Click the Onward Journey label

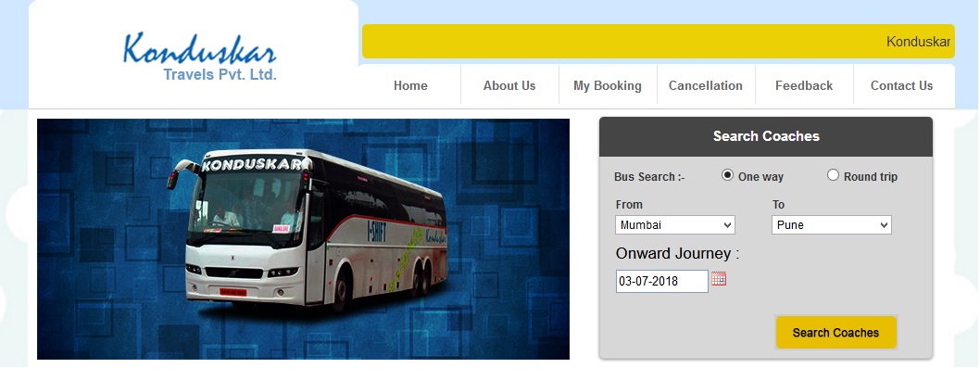(677, 253)
